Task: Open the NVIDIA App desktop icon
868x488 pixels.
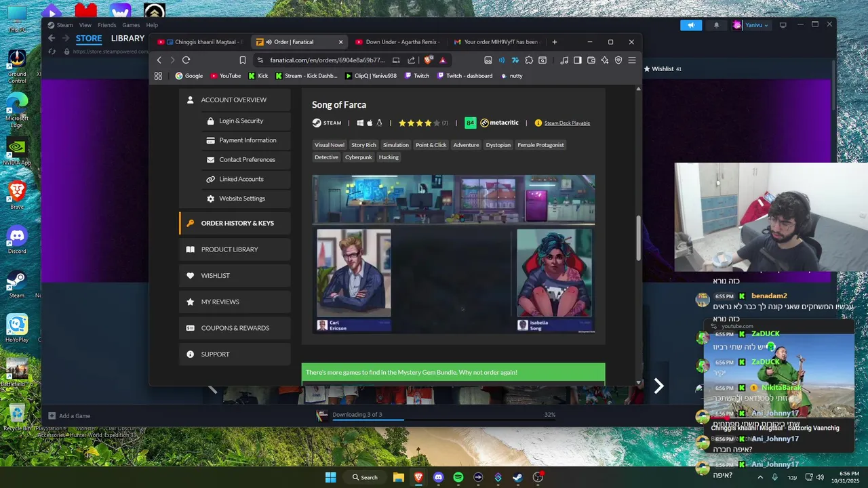Action: tap(17, 151)
